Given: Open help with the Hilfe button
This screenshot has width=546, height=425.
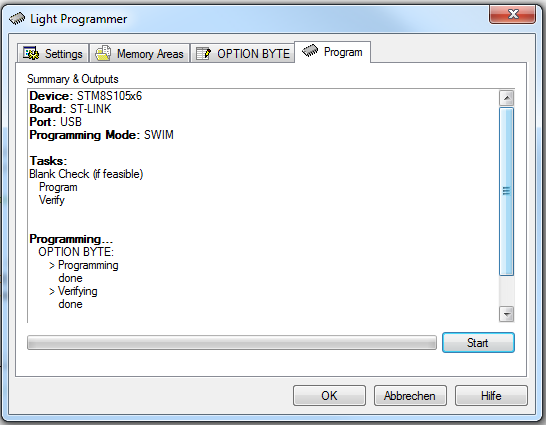Looking at the screenshot, I should pyautogui.click(x=491, y=395).
